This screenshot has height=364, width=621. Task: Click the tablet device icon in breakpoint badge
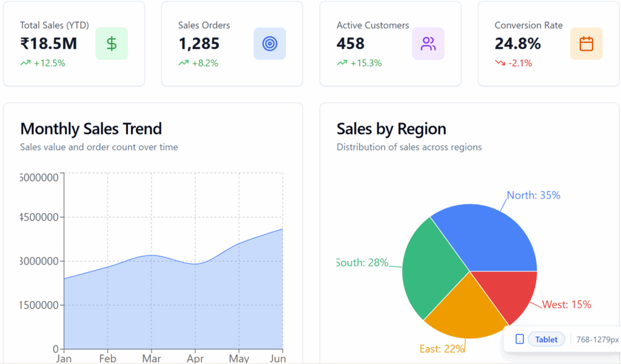(520, 339)
